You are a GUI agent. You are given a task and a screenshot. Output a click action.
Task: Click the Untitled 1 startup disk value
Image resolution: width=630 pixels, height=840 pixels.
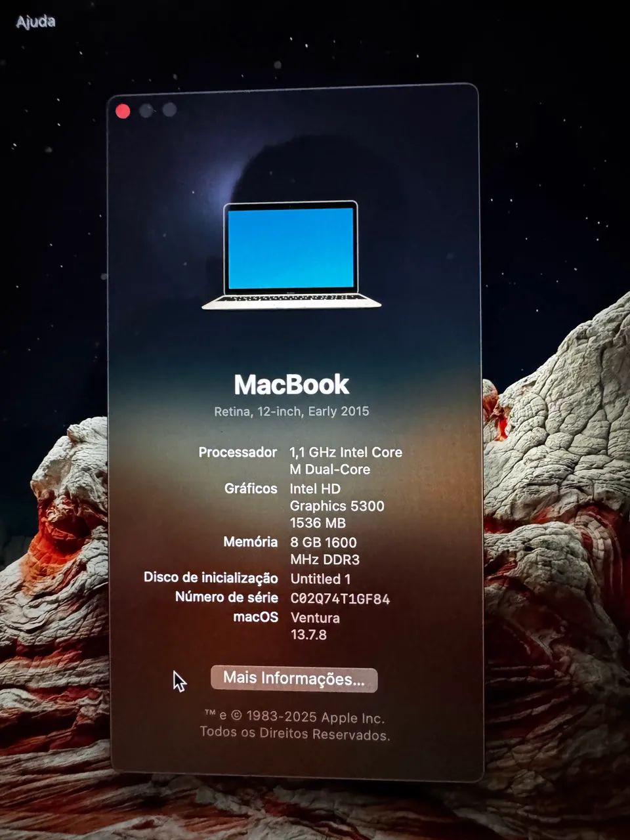(x=320, y=579)
